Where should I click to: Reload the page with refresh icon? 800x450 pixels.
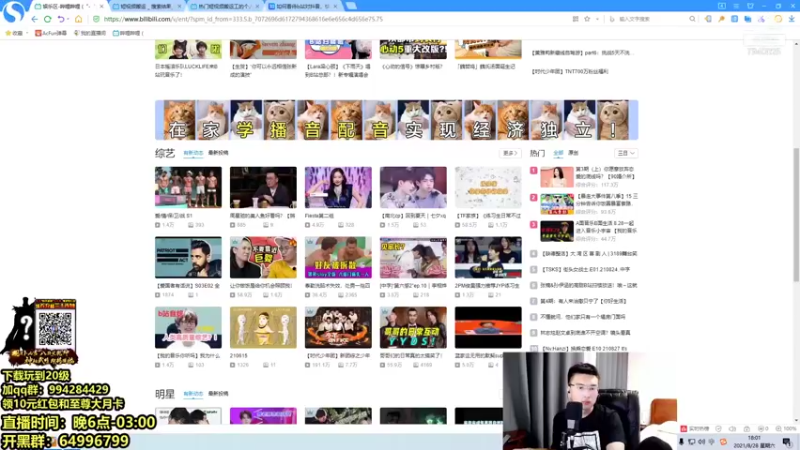[x=47, y=19]
